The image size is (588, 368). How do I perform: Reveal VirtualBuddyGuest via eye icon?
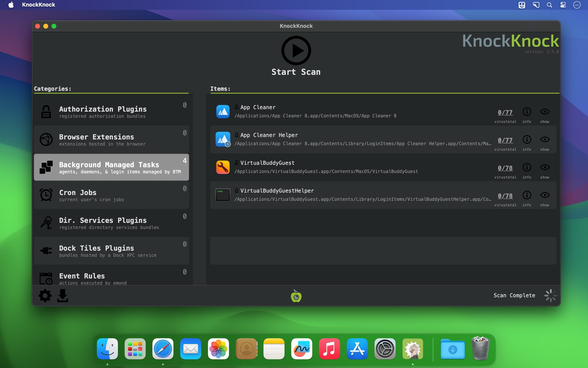point(545,167)
